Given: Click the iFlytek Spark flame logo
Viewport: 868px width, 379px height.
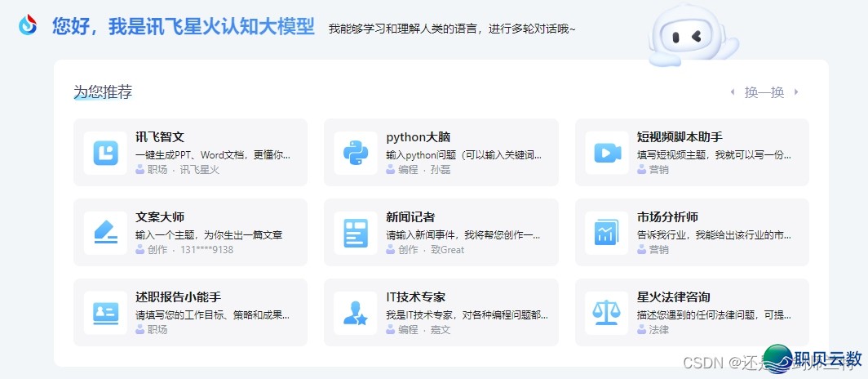Looking at the screenshot, I should coord(27,25).
